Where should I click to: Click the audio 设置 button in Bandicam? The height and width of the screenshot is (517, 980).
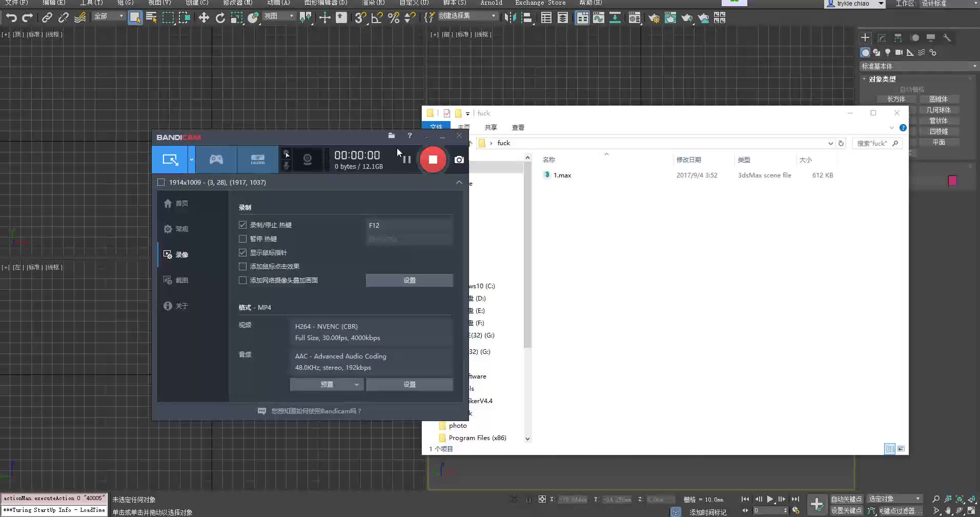pyautogui.click(x=409, y=384)
